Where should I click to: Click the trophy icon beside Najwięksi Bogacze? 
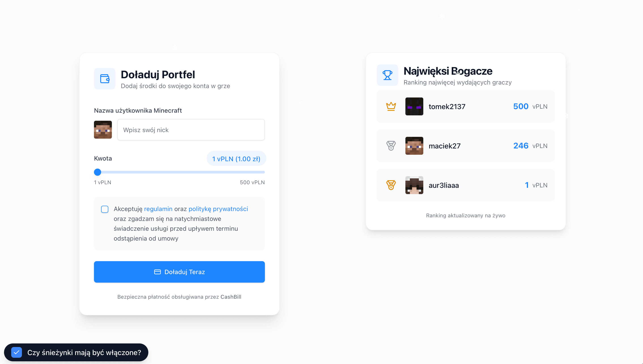pos(388,75)
